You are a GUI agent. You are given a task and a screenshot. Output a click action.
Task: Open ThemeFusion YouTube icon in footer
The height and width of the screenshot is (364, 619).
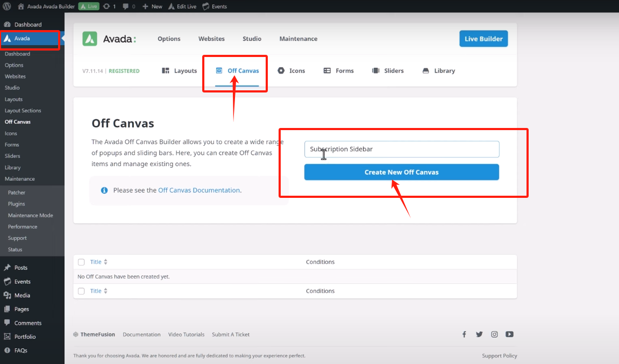tap(509, 334)
